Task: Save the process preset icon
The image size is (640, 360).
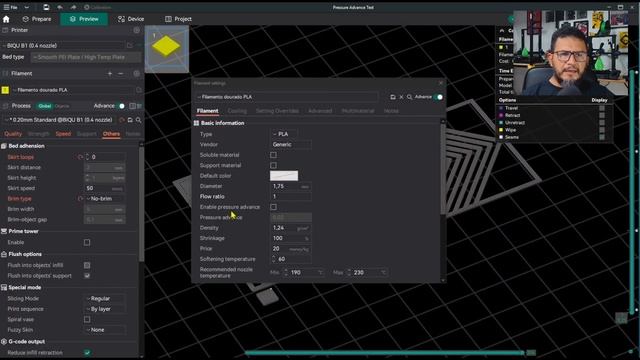Action: coord(130,120)
